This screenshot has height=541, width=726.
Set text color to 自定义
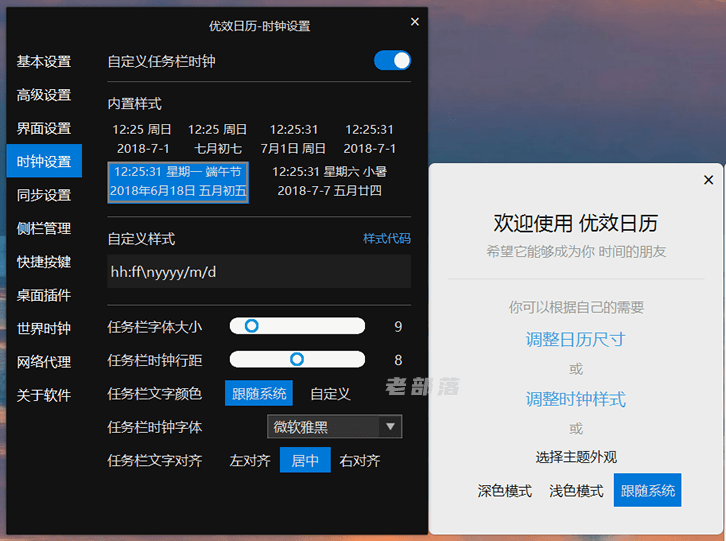tap(330, 394)
